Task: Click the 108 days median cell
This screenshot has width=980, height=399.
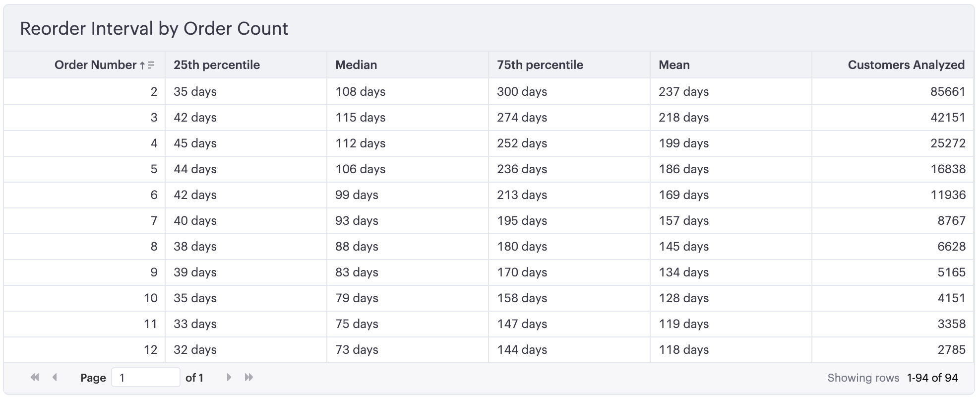Action: tap(361, 91)
